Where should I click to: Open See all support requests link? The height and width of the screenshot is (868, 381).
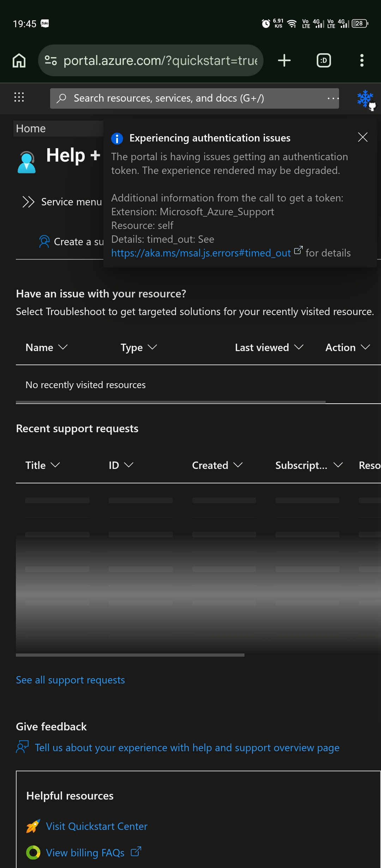coord(70,680)
